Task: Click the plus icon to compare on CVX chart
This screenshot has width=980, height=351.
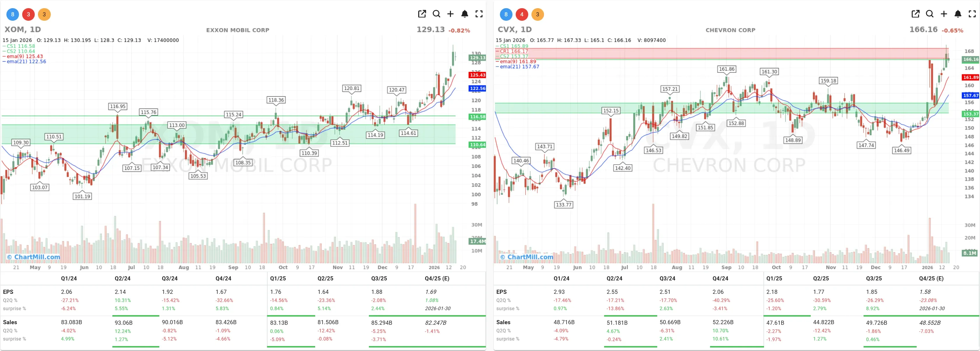Action: tap(944, 14)
